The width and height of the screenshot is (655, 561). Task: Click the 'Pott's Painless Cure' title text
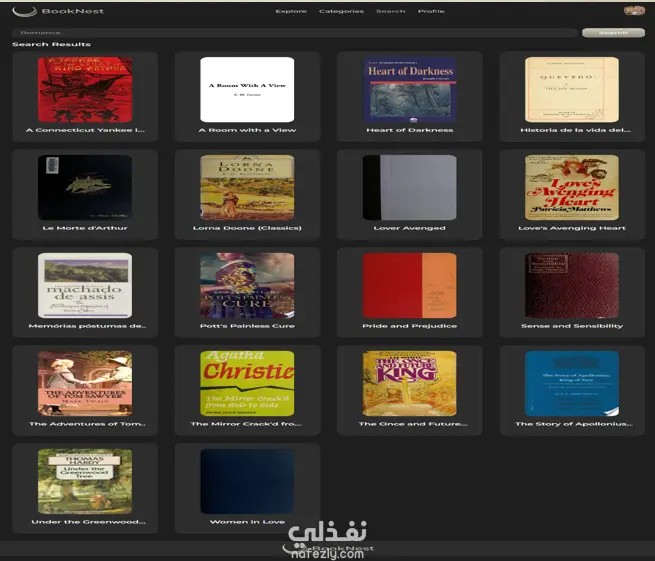click(247, 326)
